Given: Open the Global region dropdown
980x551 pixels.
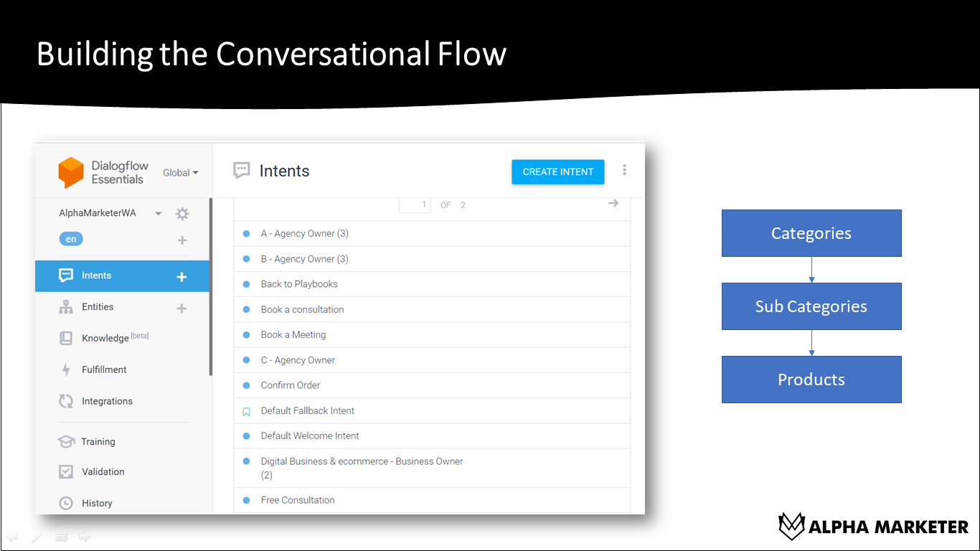Looking at the screenshot, I should [x=180, y=173].
